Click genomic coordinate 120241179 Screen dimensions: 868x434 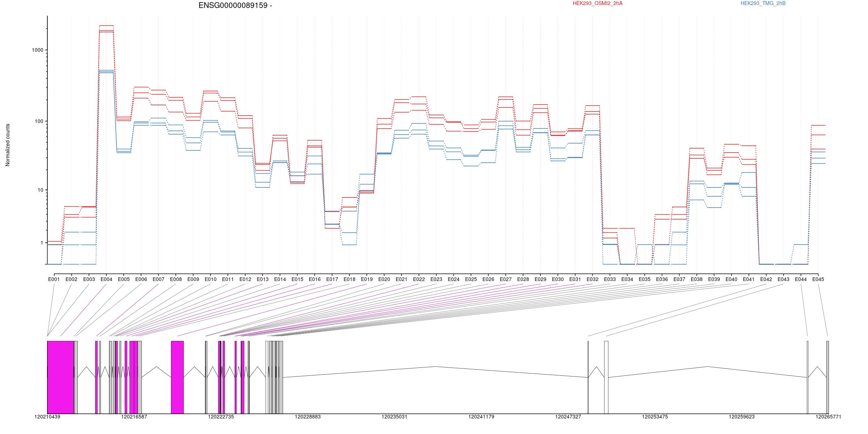[x=481, y=417]
